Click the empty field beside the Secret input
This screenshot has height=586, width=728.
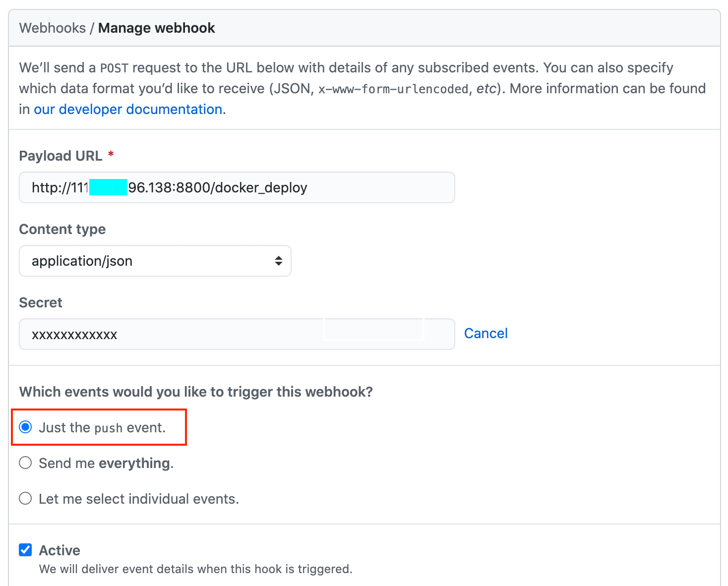373,329
